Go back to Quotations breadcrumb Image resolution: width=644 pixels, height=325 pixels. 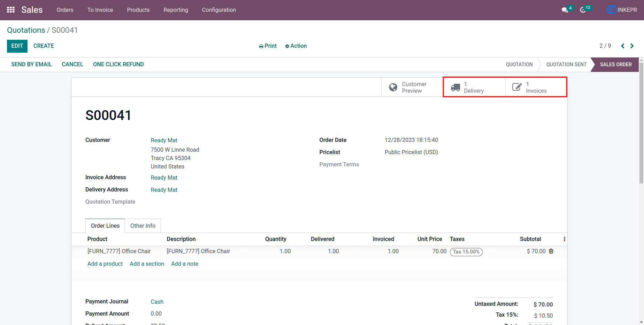(x=26, y=30)
